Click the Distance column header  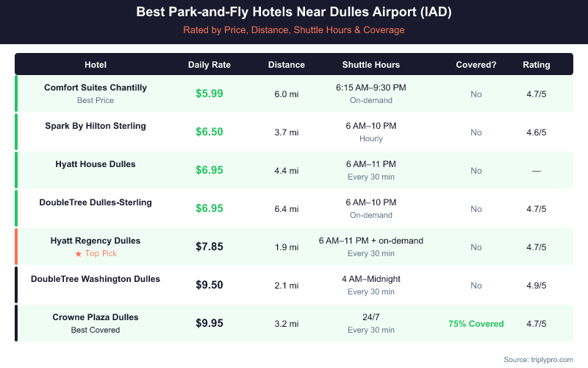(x=287, y=65)
